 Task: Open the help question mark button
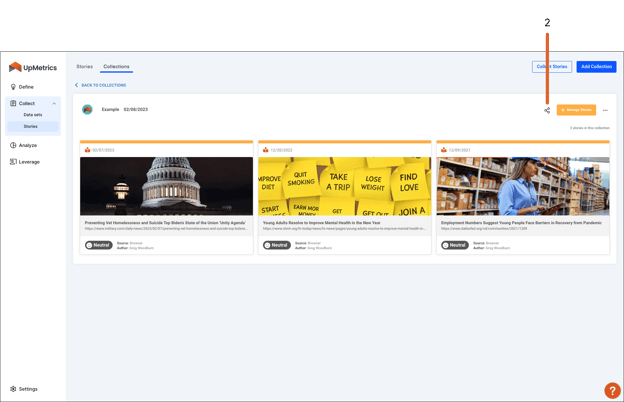[x=612, y=390]
